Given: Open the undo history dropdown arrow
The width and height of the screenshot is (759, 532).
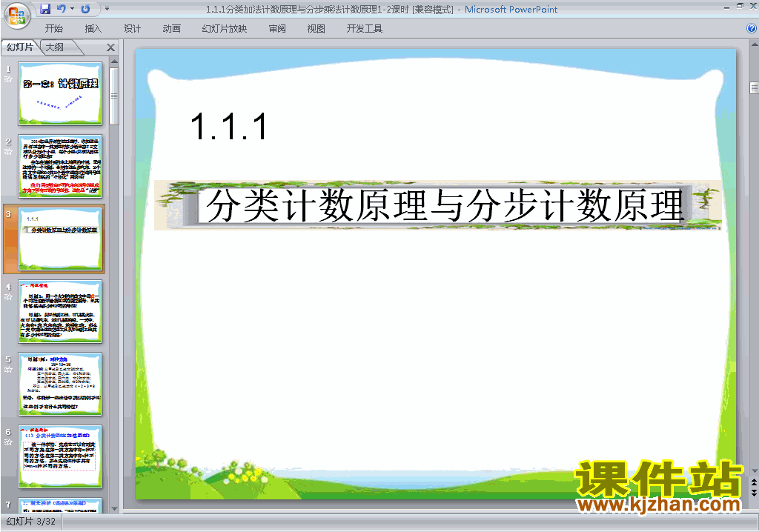Looking at the screenshot, I should (72, 9).
